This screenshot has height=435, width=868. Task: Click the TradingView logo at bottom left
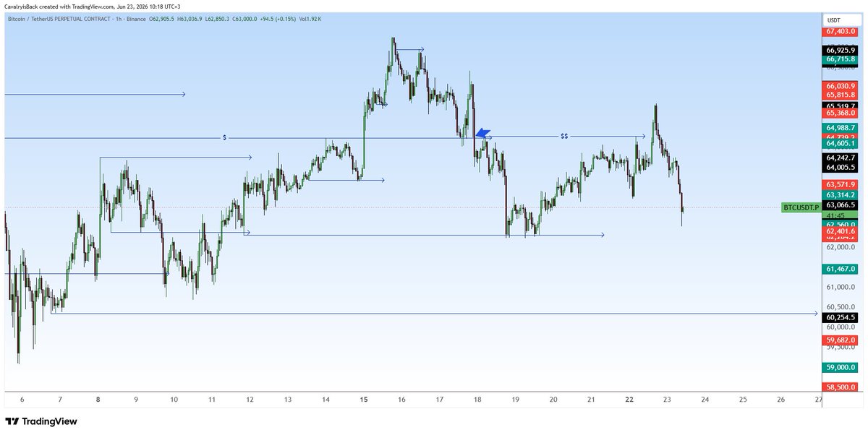41,421
